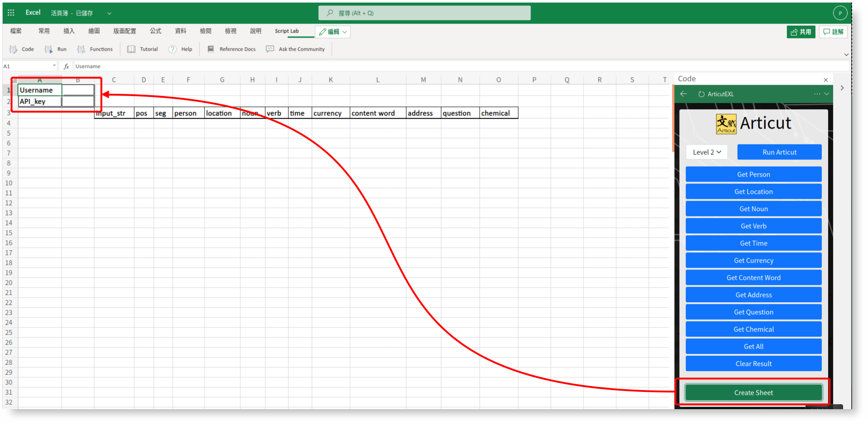Viewport: 868px width, 425px height.
Task: Click the Articut logo image
Action: point(726,124)
